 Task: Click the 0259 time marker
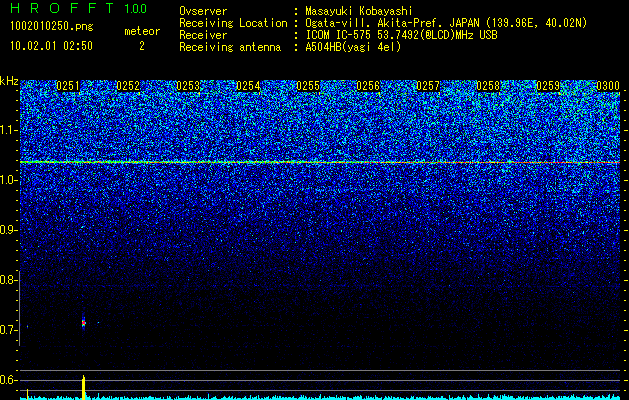pos(548,86)
